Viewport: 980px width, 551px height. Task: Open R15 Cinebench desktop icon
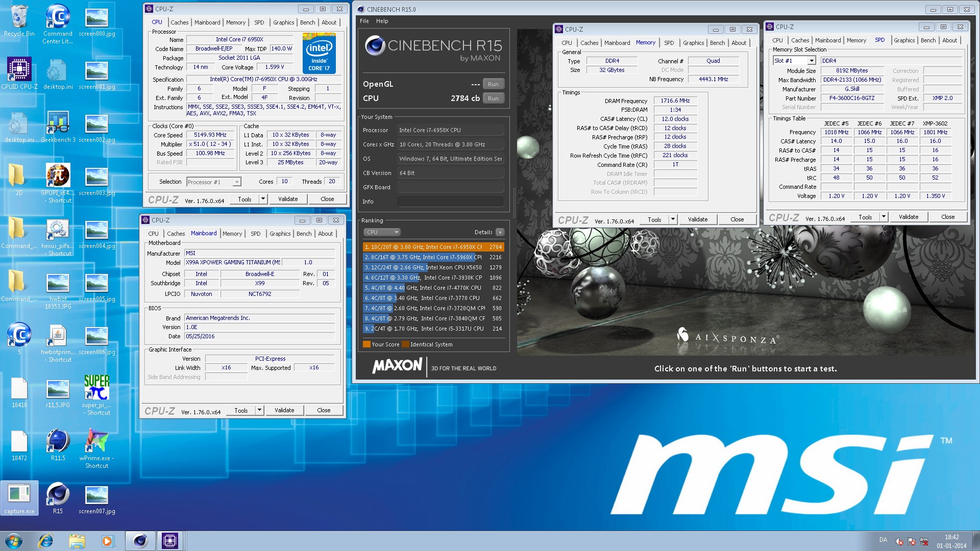pyautogui.click(x=58, y=498)
